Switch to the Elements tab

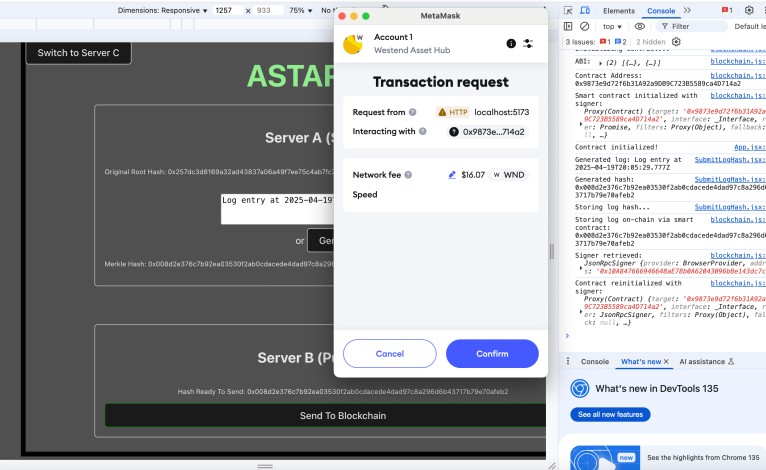pos(618,10)
